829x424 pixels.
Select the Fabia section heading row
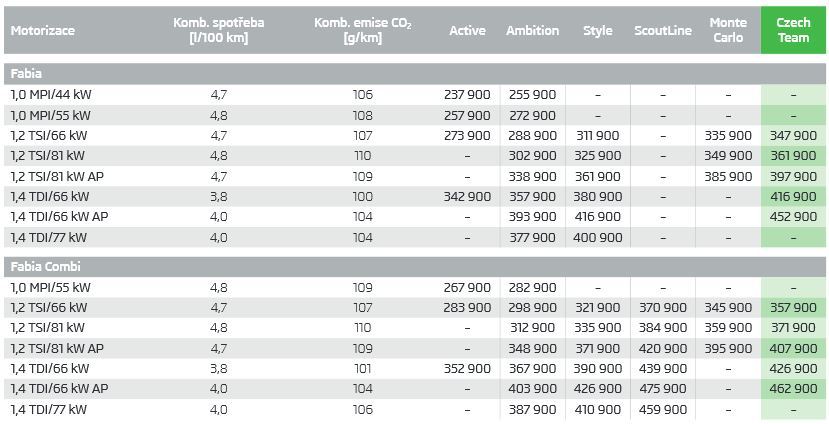[26, 74]
